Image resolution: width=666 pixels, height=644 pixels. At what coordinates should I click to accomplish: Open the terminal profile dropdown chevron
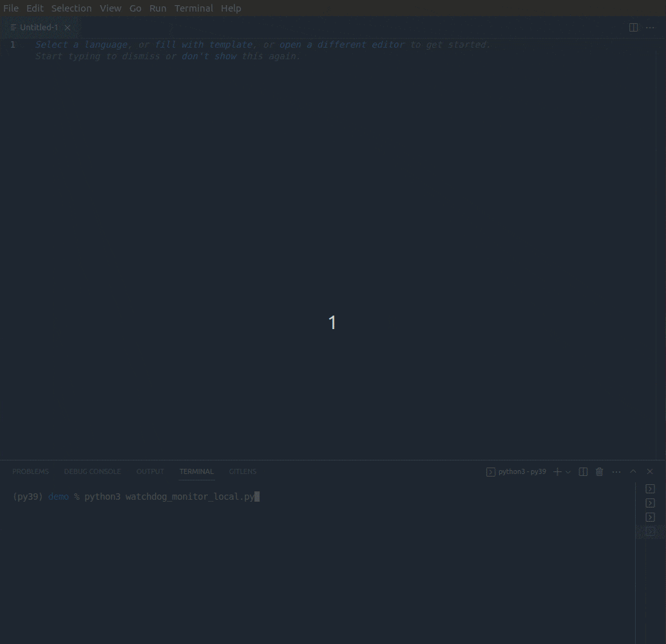(x=567, y=471)
